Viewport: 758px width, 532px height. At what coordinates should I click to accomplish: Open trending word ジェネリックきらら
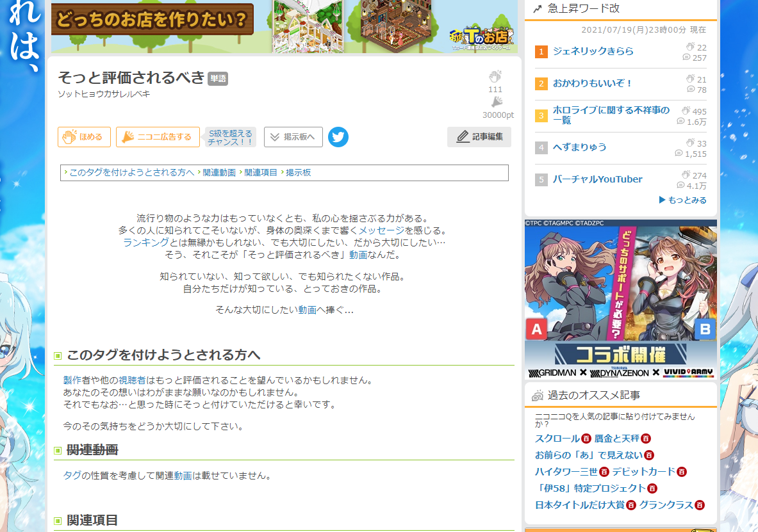point(593,51)
